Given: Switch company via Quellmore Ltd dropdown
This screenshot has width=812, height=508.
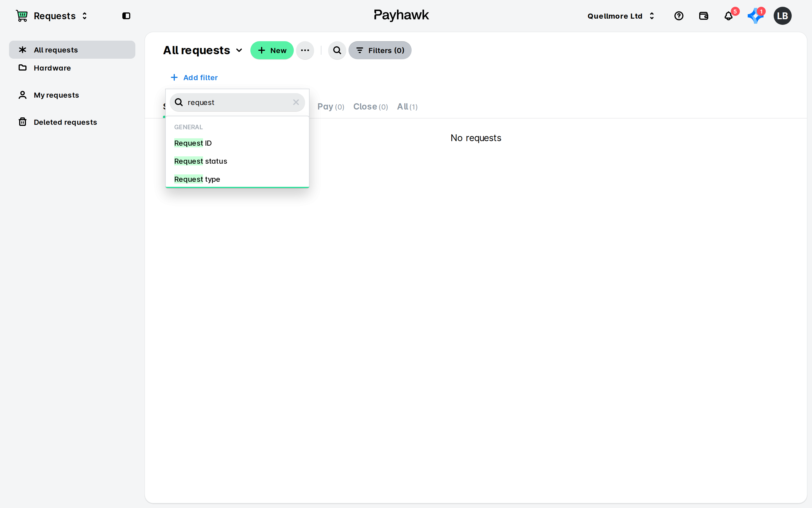Looking at the screenshot, I should tap(621, 16).
